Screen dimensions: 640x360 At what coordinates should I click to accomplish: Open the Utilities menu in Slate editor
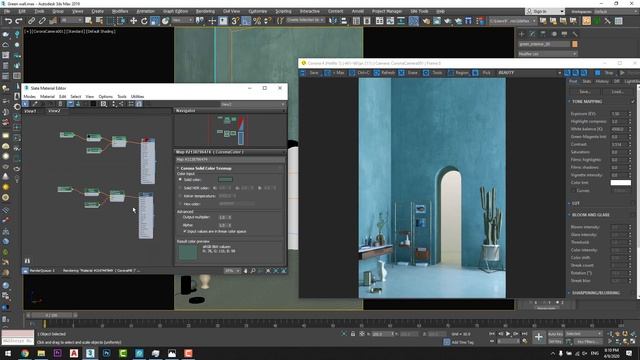[137, 96]
